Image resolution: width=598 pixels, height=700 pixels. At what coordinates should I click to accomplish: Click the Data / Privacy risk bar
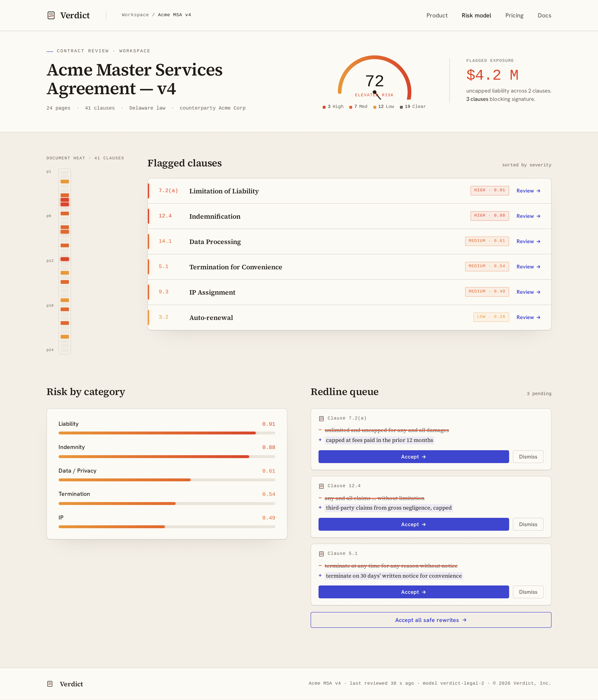[167, 480]
